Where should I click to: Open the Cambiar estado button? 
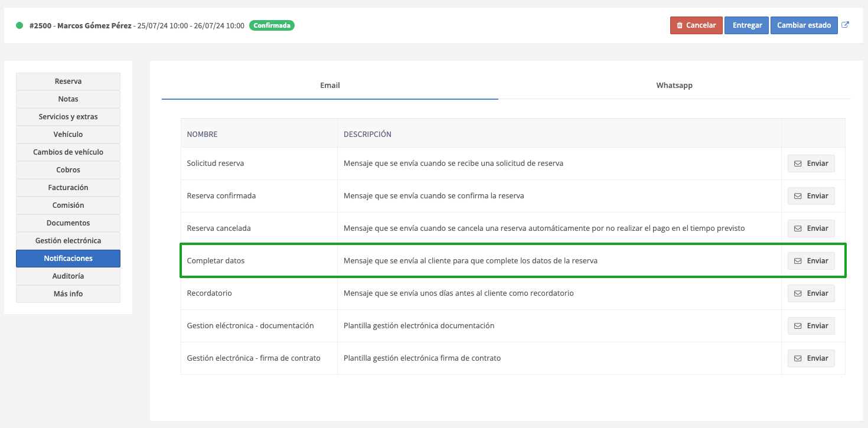(804, 25)
